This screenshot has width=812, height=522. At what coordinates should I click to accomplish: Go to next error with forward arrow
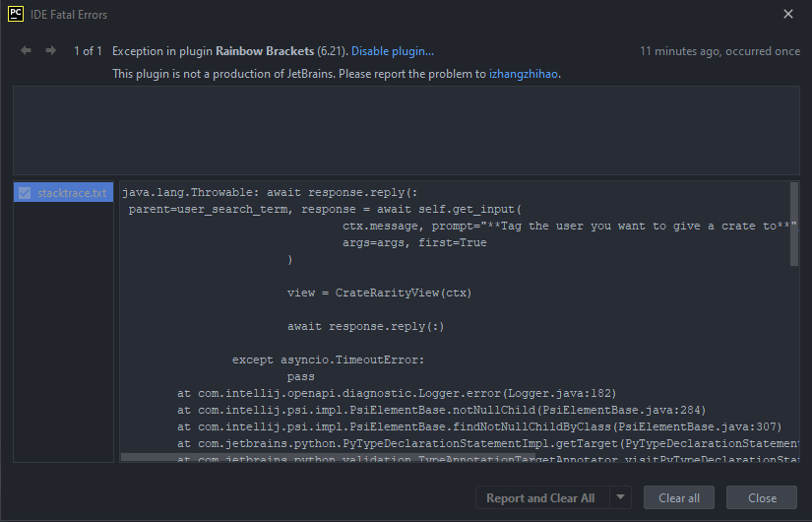[51, 51]
